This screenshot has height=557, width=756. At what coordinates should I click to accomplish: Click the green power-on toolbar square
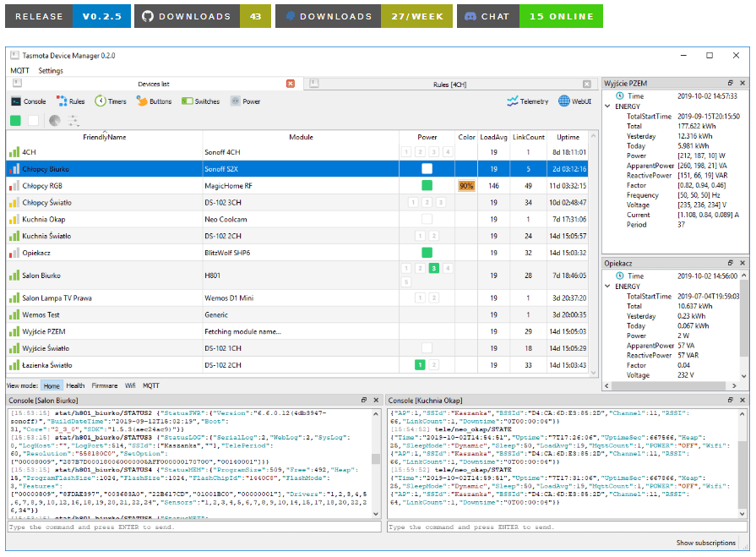coord(16,121)
